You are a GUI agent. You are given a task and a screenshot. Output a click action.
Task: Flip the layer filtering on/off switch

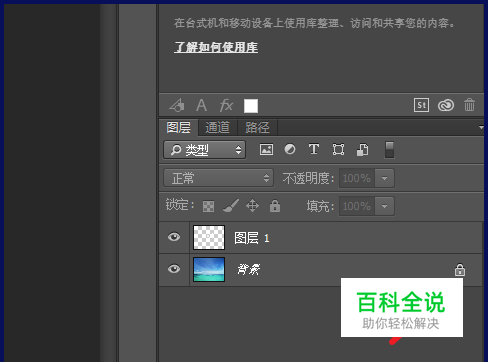point(389,150)
